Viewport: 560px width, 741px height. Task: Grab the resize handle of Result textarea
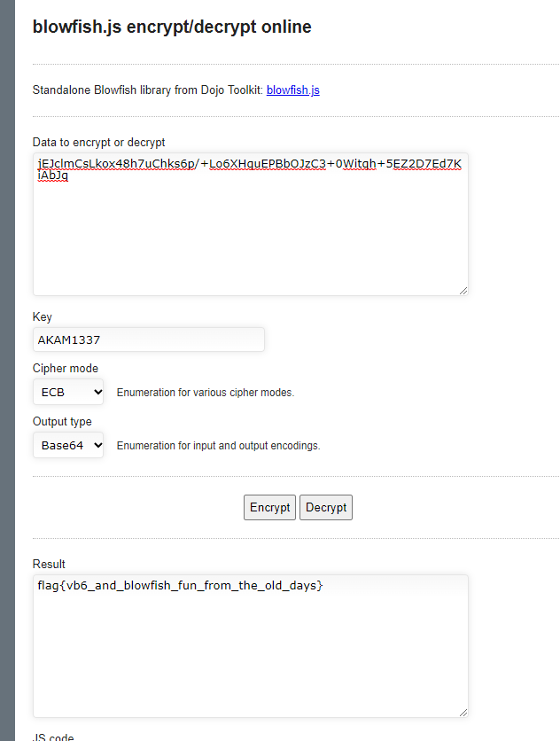[x=463, y=713]
